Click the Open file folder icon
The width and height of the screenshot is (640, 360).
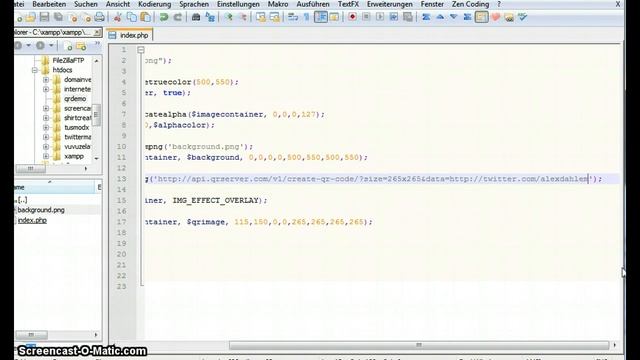31,17
